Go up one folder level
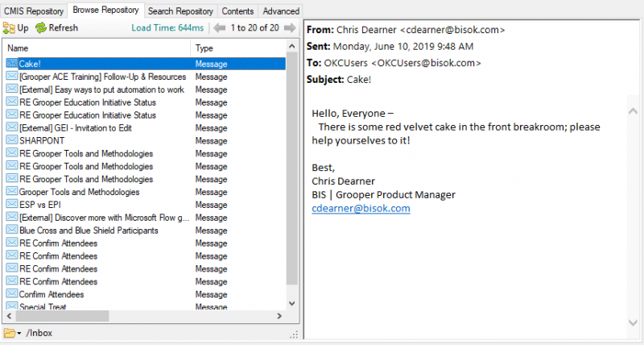The image size is (644, 345). coord(15,28)
